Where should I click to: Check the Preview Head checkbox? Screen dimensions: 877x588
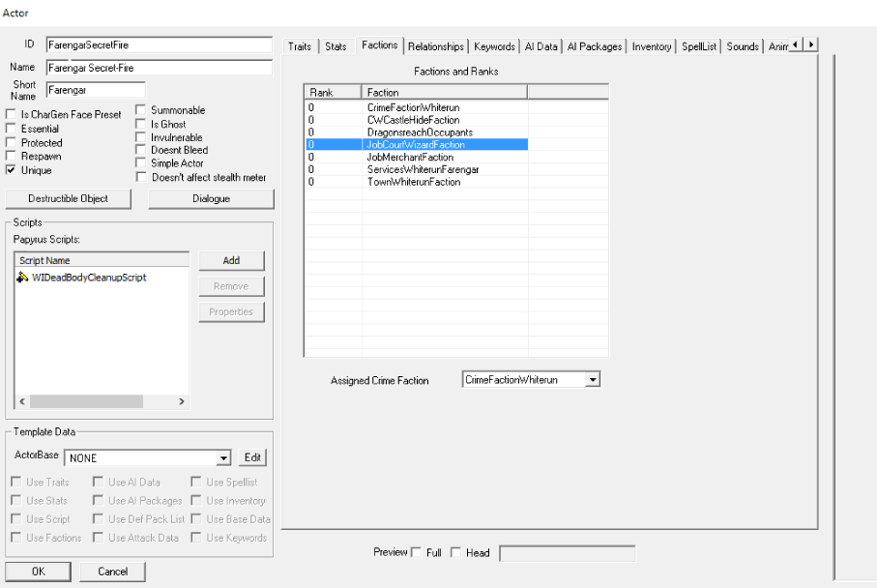[x=455, y=552]
